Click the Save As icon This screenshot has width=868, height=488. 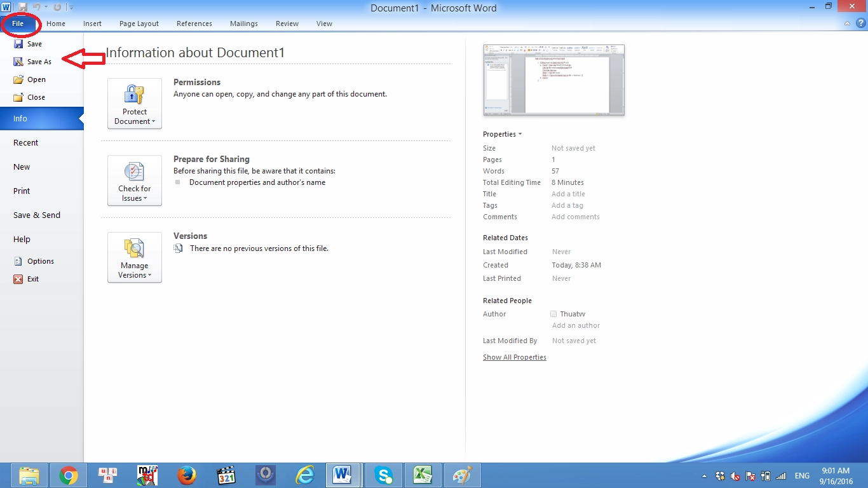tap(18, 62)
